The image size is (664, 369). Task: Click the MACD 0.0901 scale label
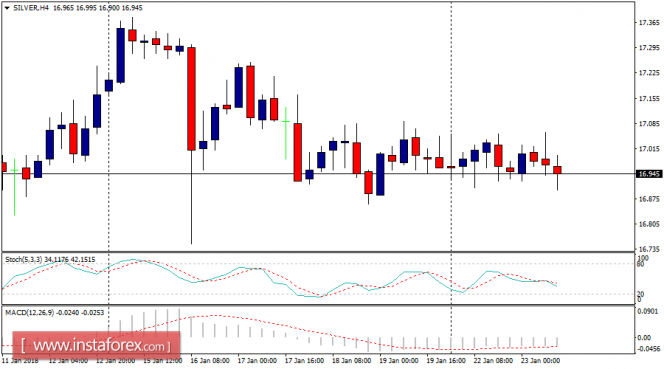648,312
